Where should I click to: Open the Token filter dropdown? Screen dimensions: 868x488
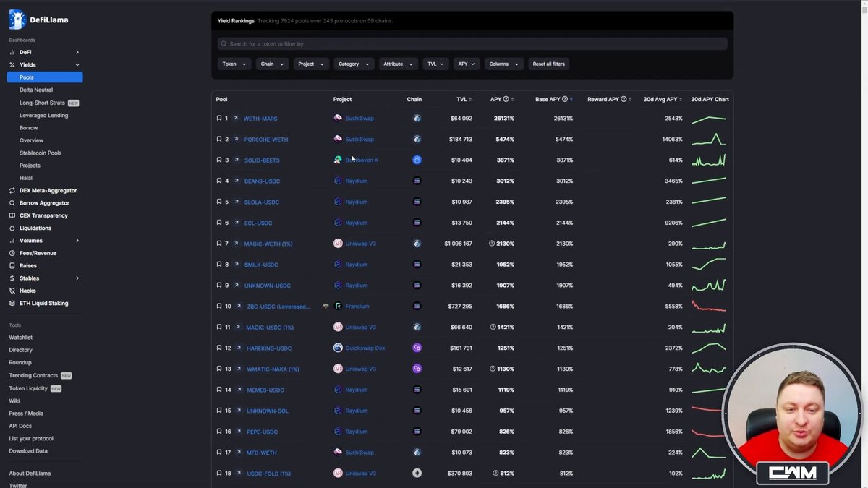click(x=234, y=64)
